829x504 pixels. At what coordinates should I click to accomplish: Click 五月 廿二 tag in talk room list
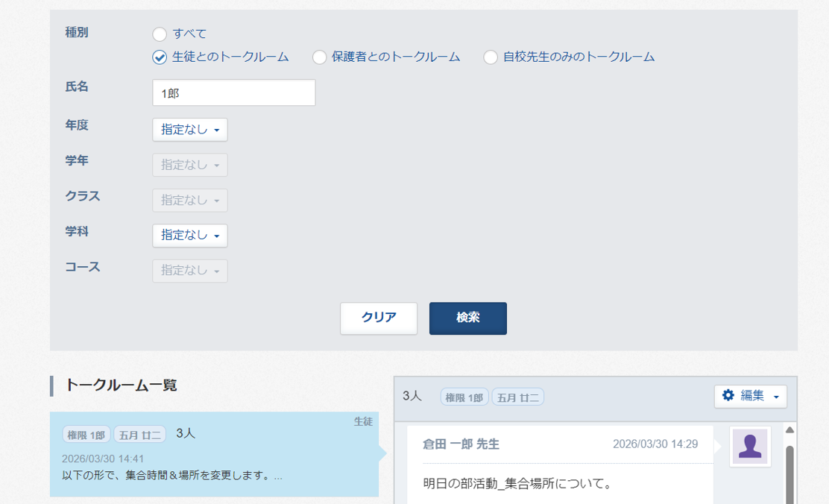point(139,435)
